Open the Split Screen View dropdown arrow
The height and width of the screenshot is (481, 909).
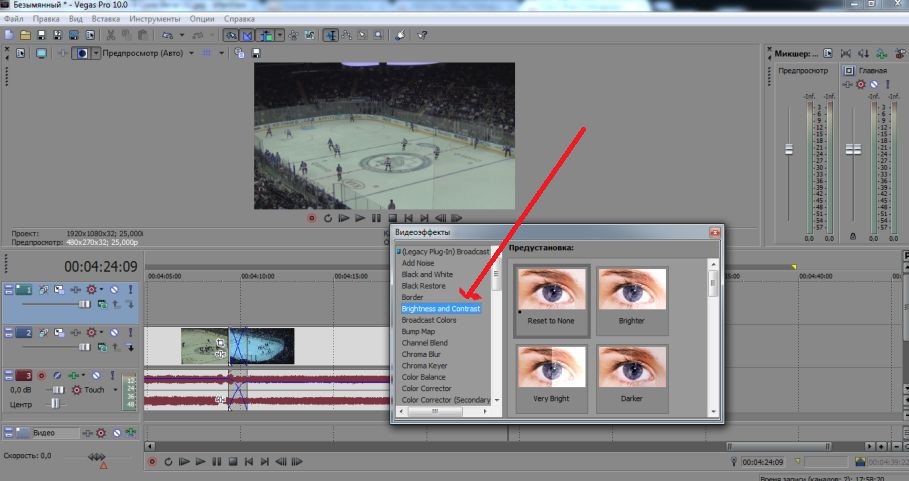point(96,53)
